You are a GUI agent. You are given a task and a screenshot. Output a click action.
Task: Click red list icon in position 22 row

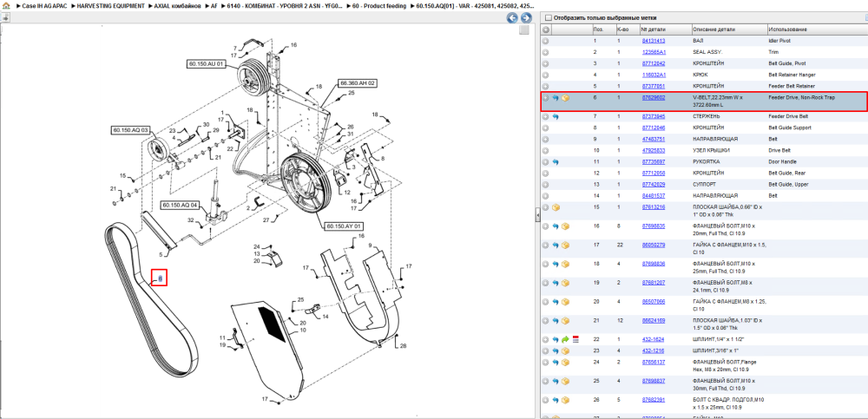[575, 339]
